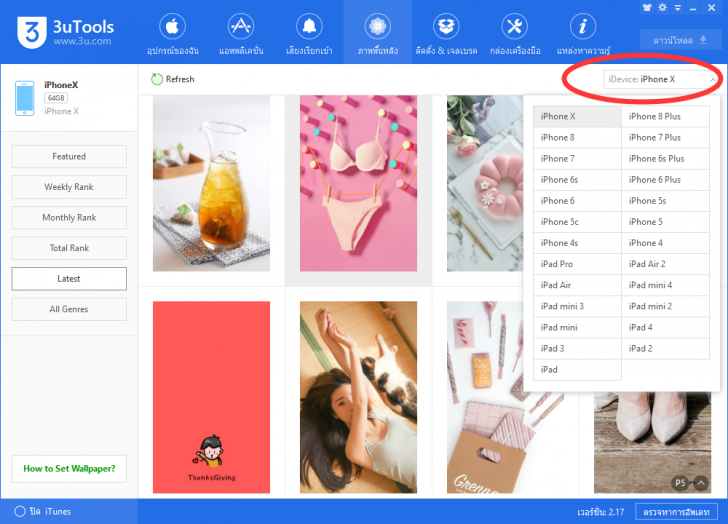Open the ThanksGiving red wallpaper thumbnail
The width and height of the screenshot is (728, 524).
tap(211, 397)
